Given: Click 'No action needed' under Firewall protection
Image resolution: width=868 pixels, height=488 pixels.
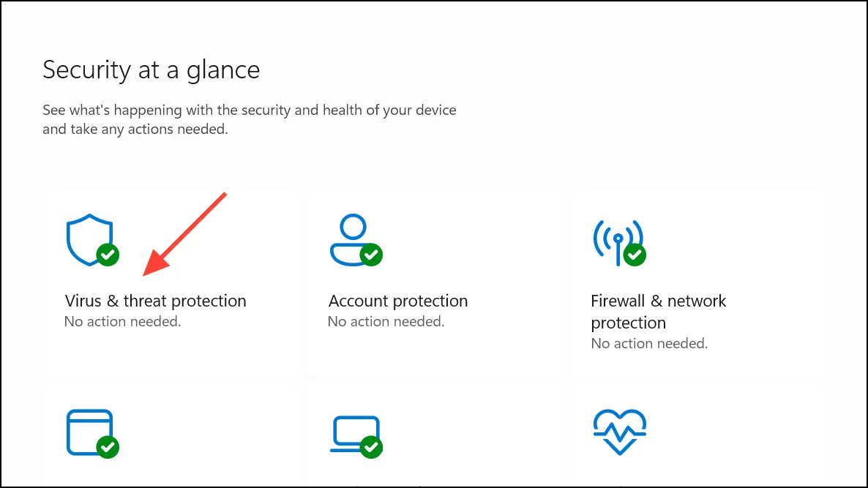Looking at the screenshot, I should coord(649,344).
